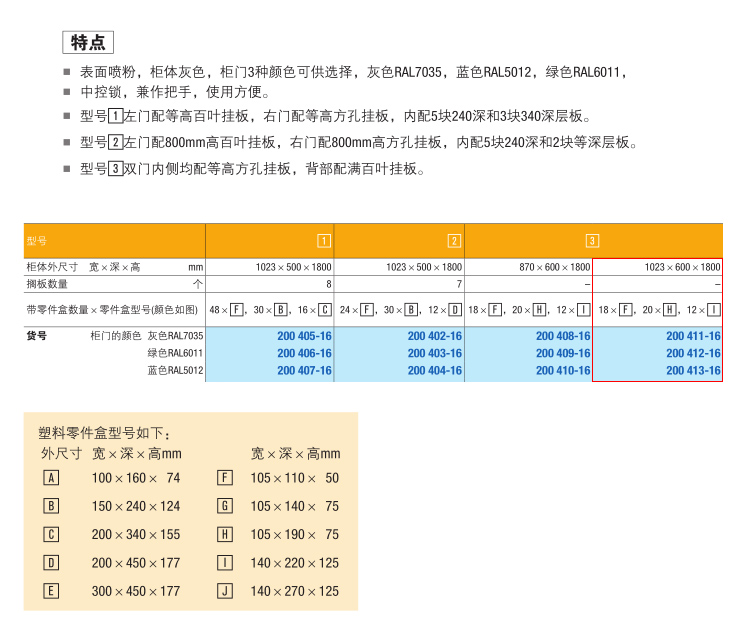This screenshot has width=750, height=623.
Task: Click the dimension 105 × 190 × 75
Action: pos(295,534)
